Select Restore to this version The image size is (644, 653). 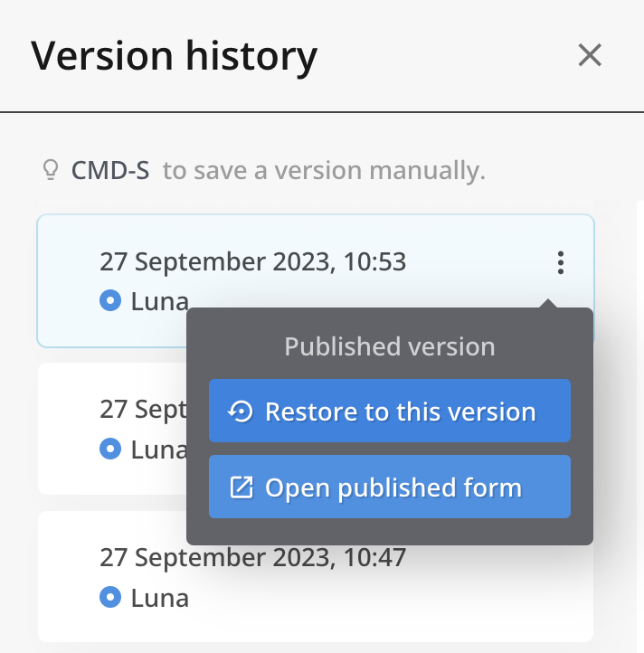(389, 412)
